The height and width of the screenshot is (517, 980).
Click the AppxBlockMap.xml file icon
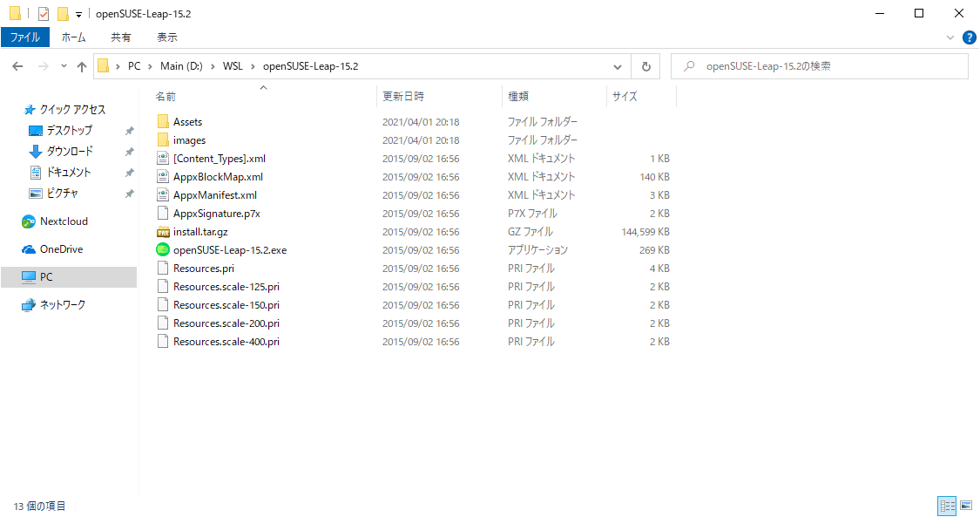point(163,176)
